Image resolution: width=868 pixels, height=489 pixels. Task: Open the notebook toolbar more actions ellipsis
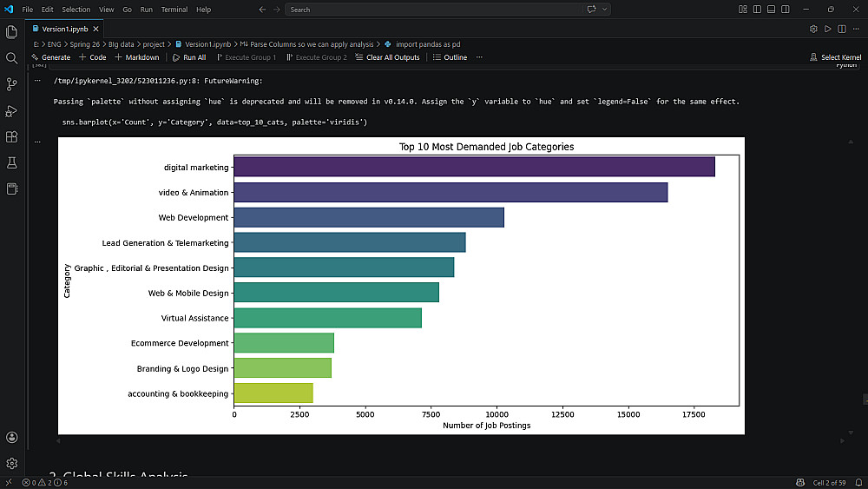click(479, 57)
